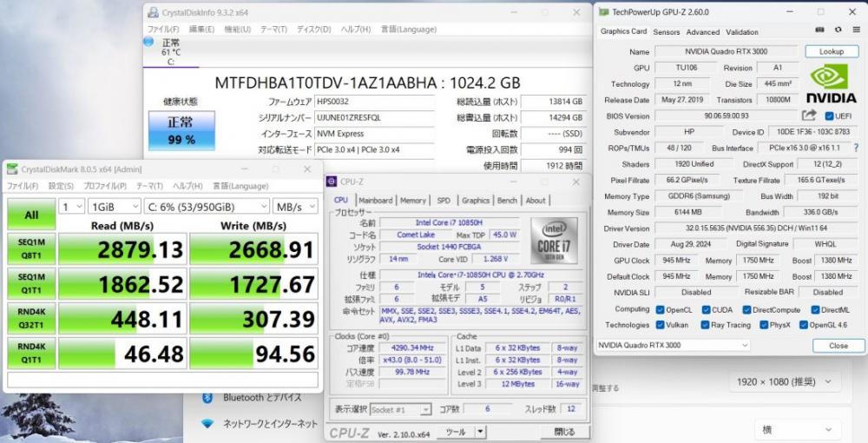
Task: Open the 1920 × 1080 resolution dropdown
Action: pos(783,381)
